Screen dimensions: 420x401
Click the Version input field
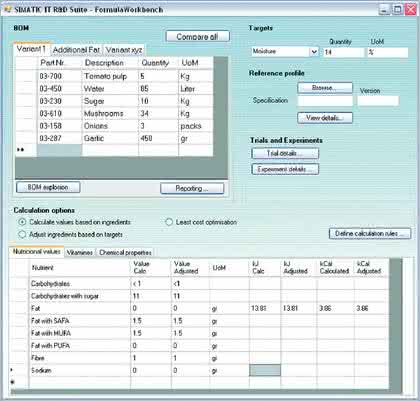(378, 101)
